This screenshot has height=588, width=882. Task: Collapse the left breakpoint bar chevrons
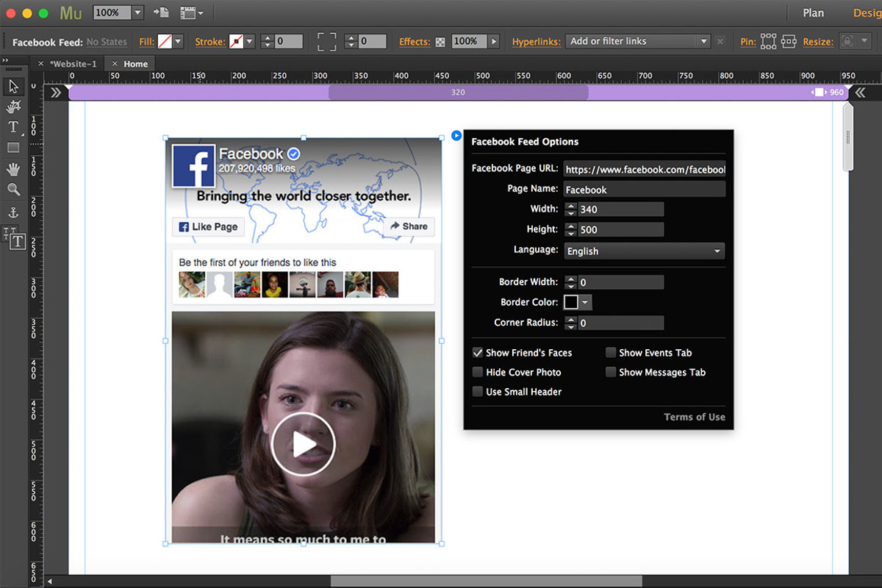point(56,93)
